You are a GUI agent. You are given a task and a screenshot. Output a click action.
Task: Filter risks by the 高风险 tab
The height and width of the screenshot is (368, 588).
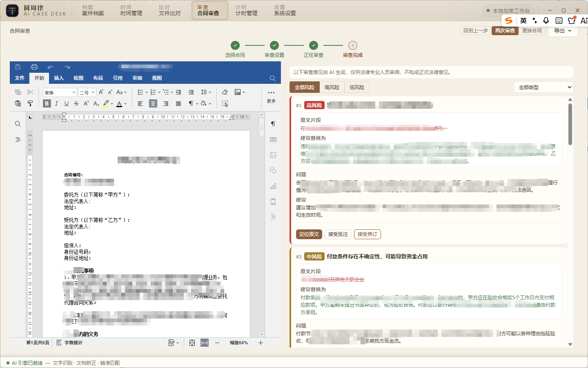(332, 87)
